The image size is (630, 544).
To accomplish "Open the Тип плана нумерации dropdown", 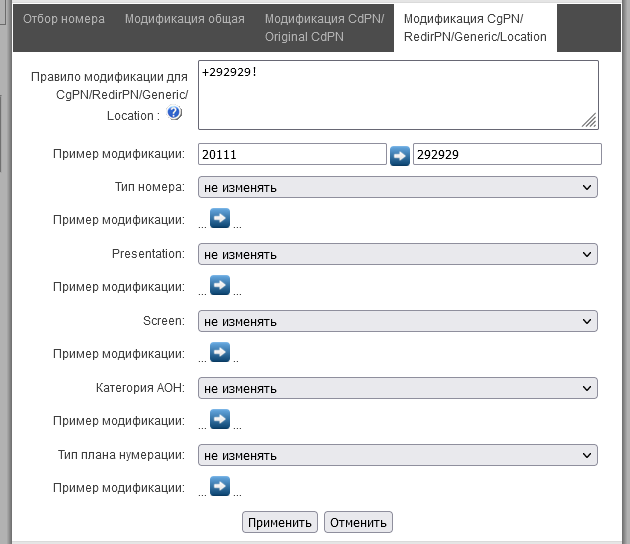I will (x=397, y=455).
